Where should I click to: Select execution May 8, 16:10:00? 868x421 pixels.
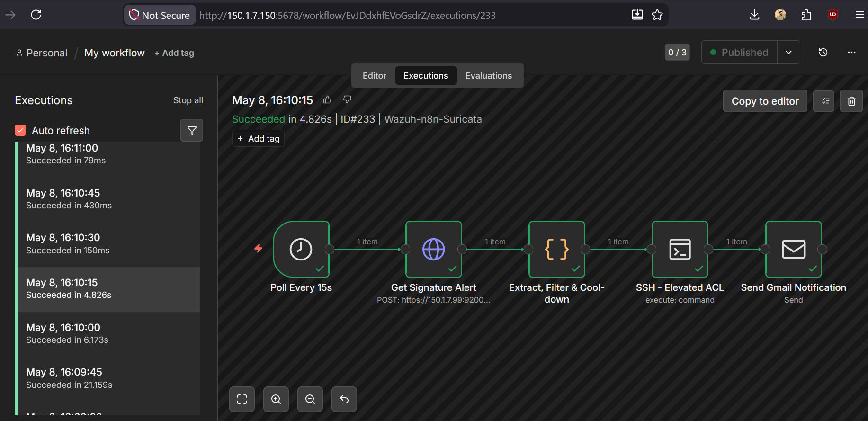pyautogui.click(x=108, y=334)
